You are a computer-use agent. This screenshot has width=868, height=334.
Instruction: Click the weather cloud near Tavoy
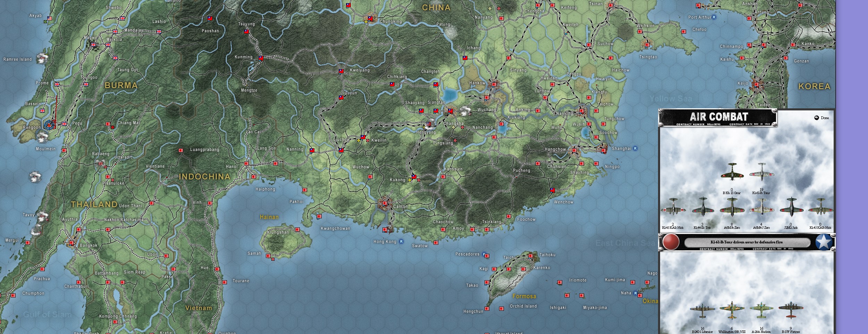pyautogui.click(x=42, y=217)
